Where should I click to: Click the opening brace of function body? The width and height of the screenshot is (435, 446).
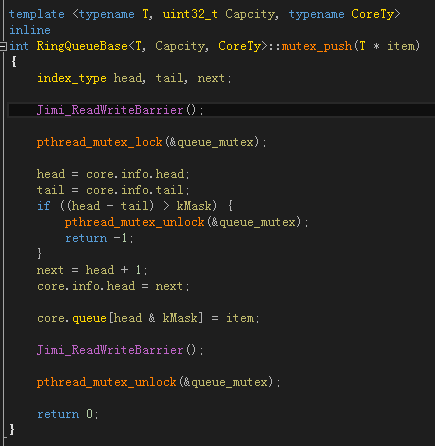coord(14,62)
